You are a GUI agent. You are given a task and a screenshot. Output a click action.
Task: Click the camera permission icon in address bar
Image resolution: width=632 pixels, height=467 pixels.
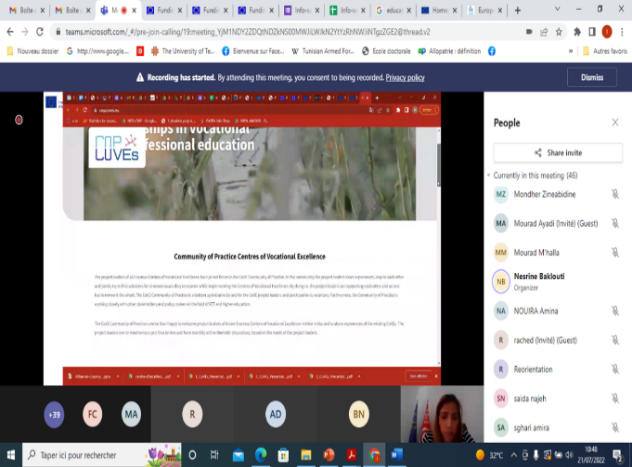click(529, 32)
